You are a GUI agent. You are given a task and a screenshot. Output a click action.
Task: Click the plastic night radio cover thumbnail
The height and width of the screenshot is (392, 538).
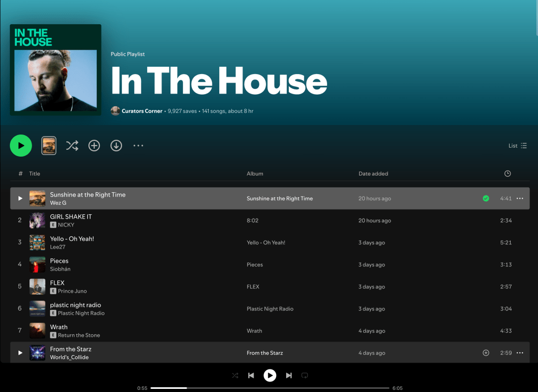(x=37, y=308)
